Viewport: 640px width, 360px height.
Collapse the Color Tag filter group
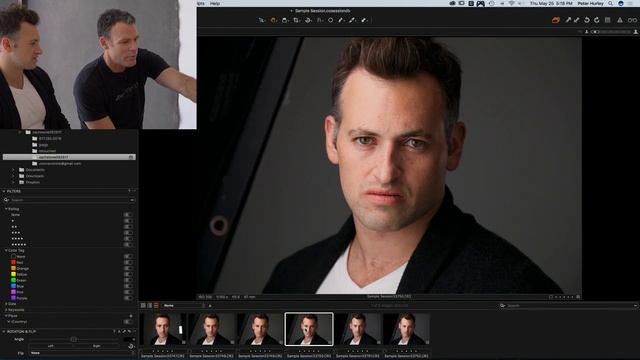[x=6, y=250]
